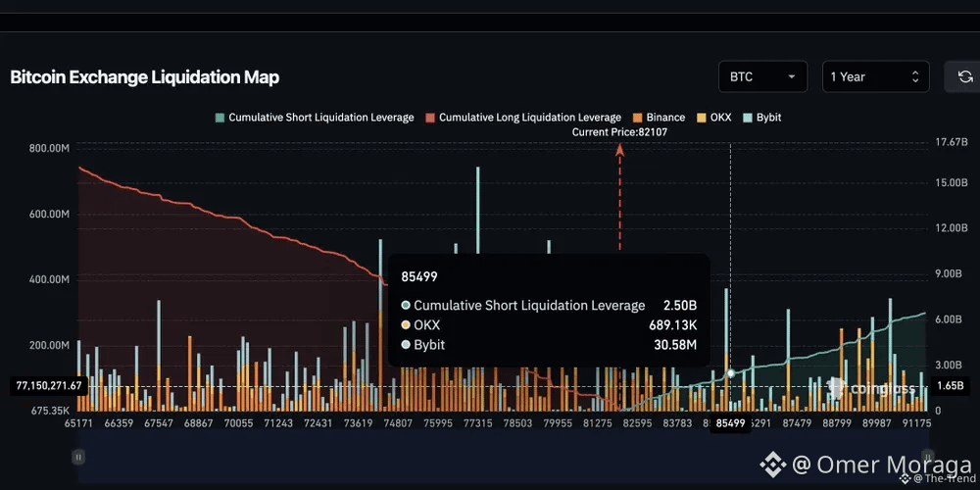Screen dimensions: 980x490
Task: Click the data zoom range bar below chart
Action: tap(503, 457)
